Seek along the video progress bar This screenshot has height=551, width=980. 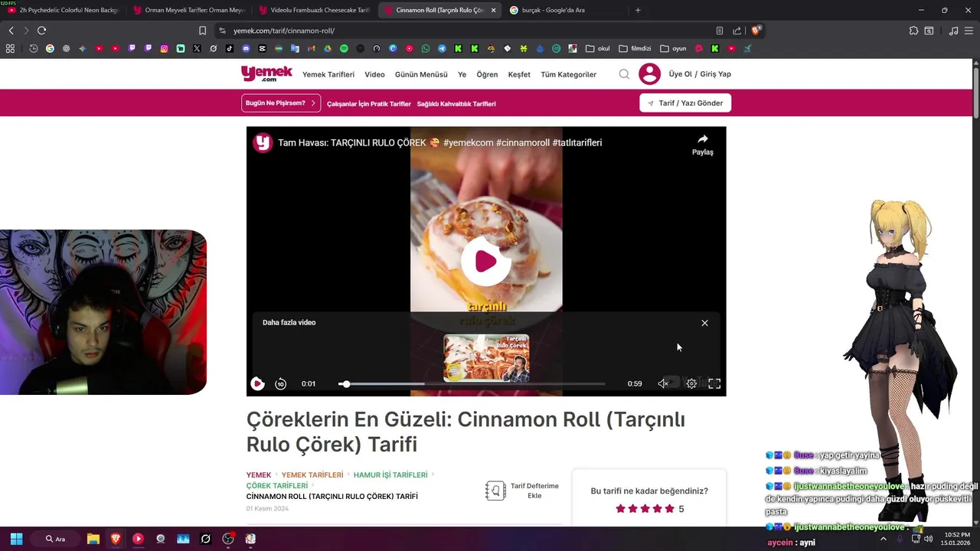click(472, 383)
